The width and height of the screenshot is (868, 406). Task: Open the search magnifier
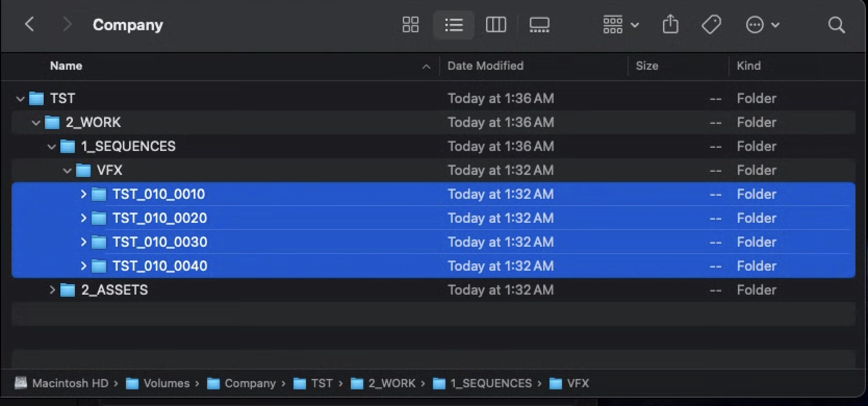click(836, 24)
